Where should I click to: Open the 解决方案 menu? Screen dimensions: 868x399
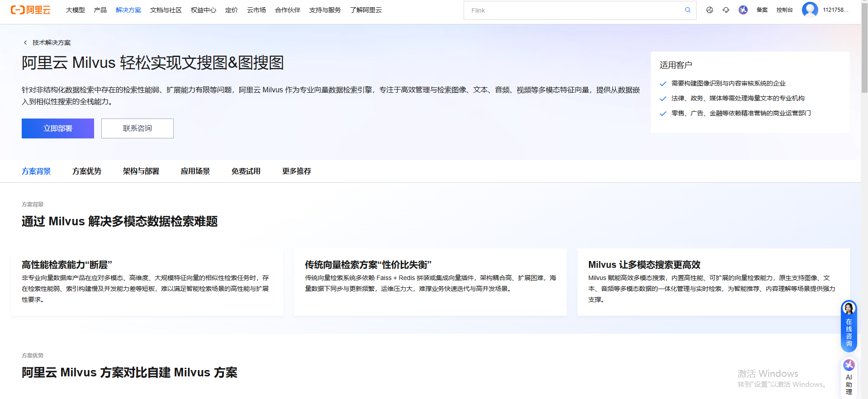pos(128,10)
